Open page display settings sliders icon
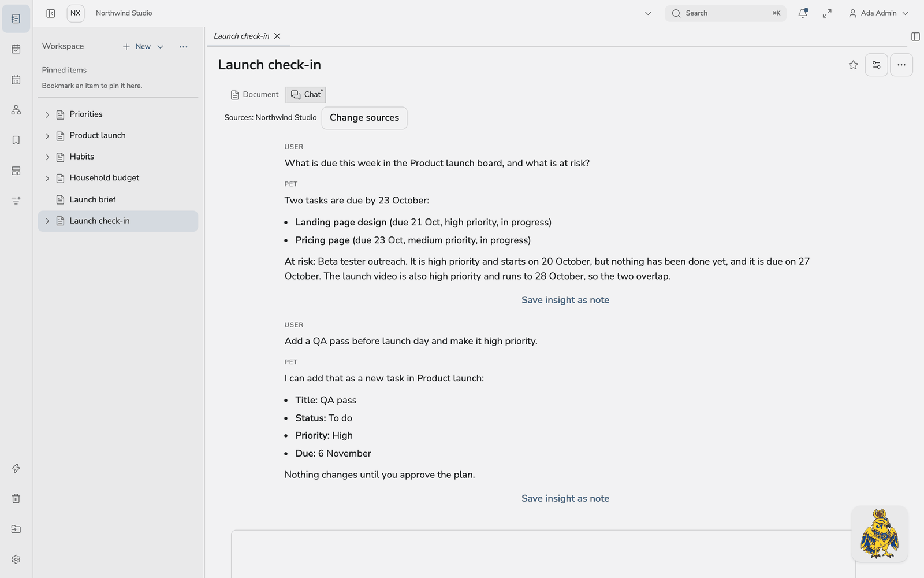 (877, 65)
